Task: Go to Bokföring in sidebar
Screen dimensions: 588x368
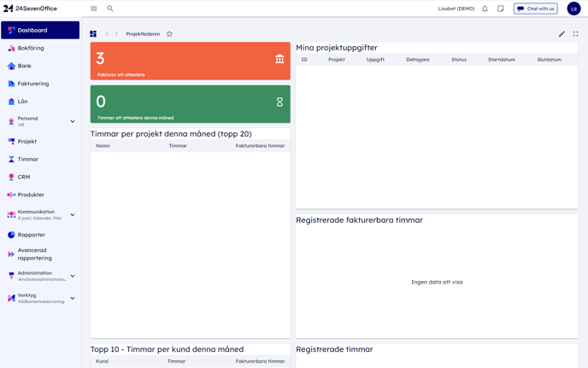Action: (31, 49)
